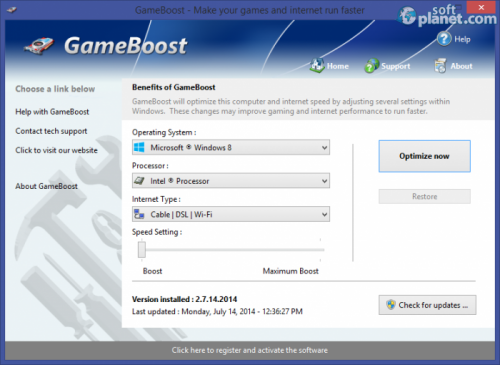Click the Help question mark icon

tap(444, 39)
